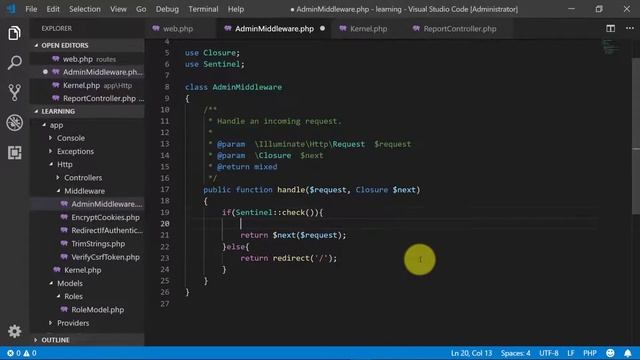Open the Go menu
The width and height of the screenshot is (640, 360).
(141, 9)
